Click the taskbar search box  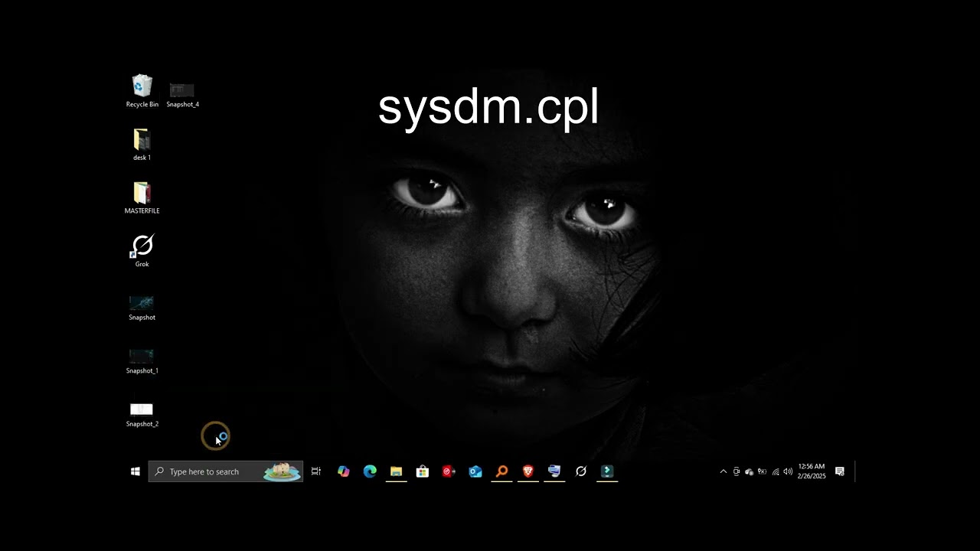(226, 471)
